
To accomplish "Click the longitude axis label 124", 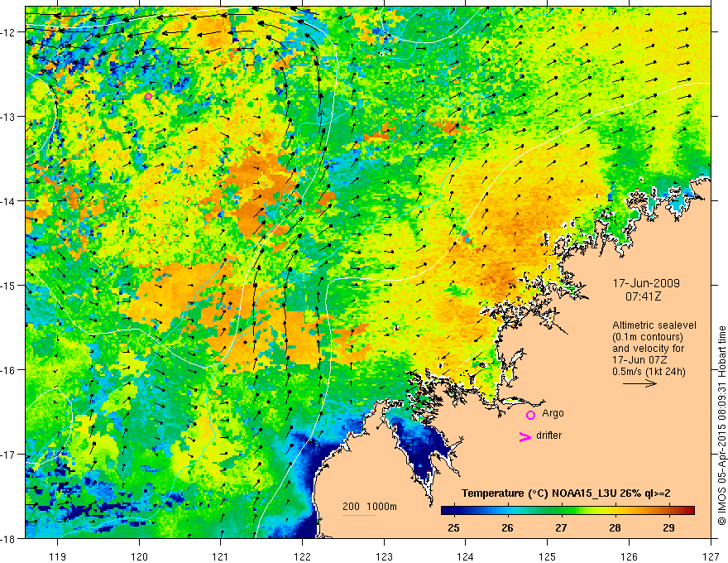I will 466,556.
